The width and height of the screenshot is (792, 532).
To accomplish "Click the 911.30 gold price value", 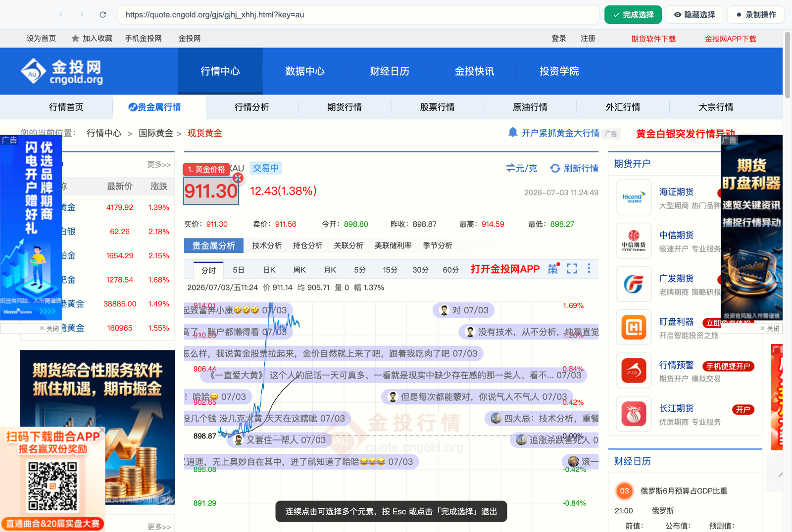I will pos(211,191).
